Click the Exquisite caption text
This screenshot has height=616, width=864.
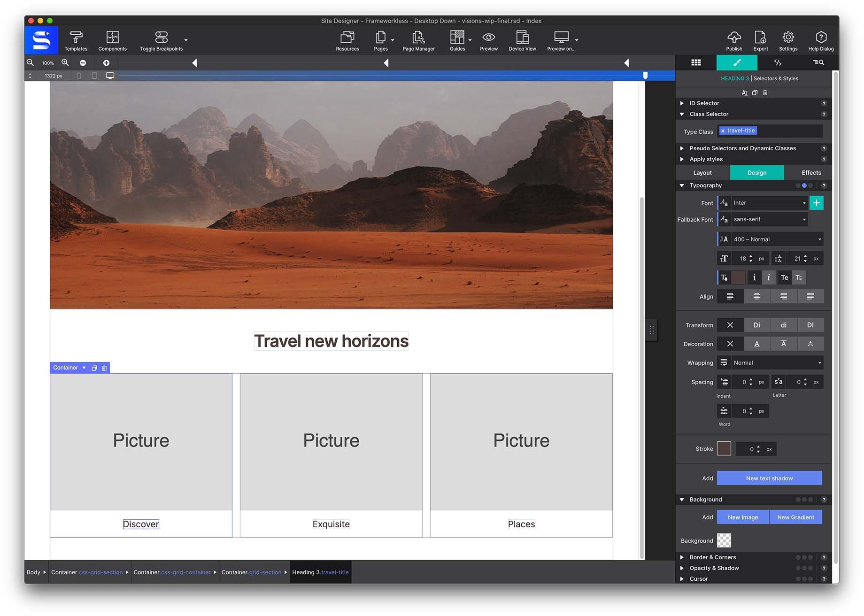click(331, 524)
